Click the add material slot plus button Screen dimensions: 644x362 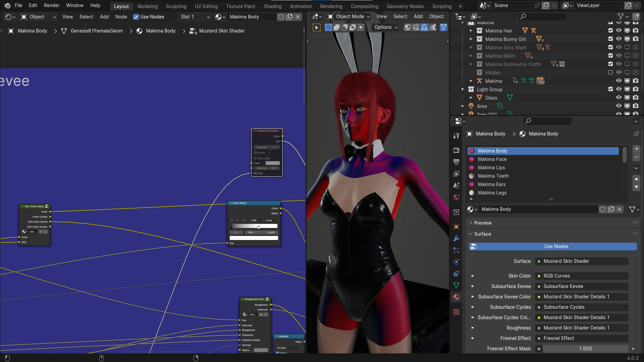pos(636,149)
